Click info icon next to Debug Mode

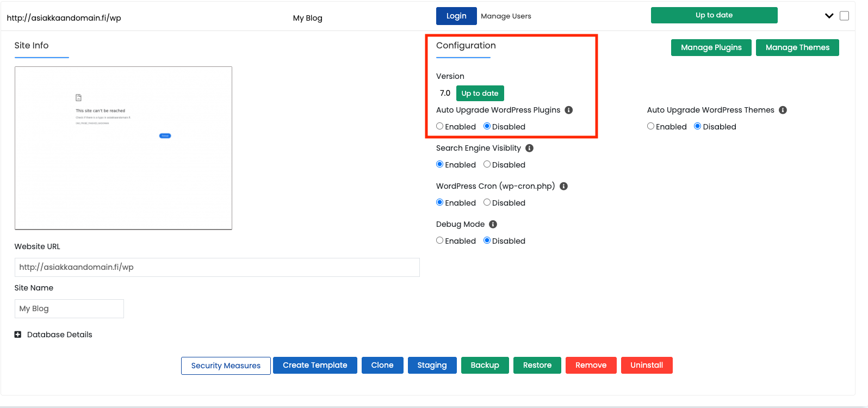pyautogui.click(x=493, y=224)
